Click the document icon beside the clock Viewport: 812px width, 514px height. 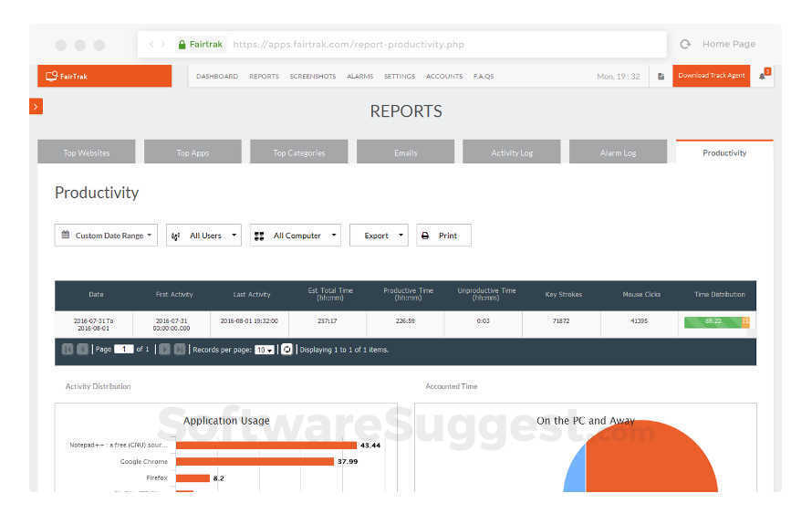click(x=661, y=76)
